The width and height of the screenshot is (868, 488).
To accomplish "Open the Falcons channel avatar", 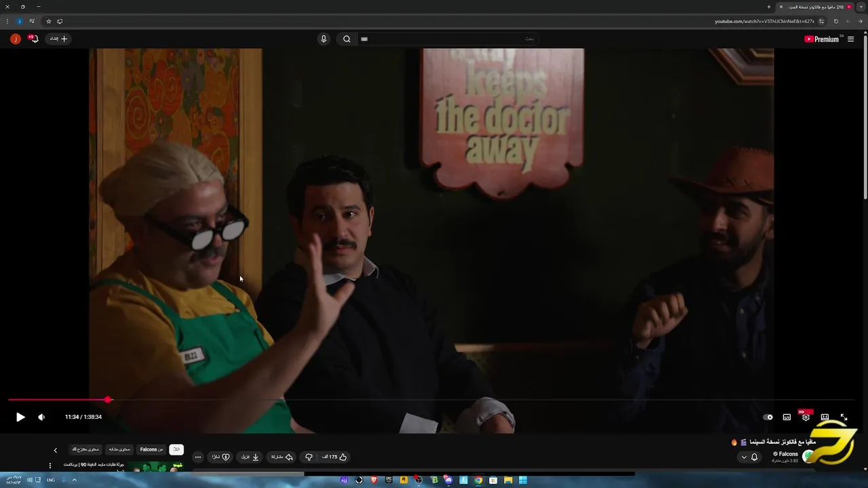I will coord(808,457).
